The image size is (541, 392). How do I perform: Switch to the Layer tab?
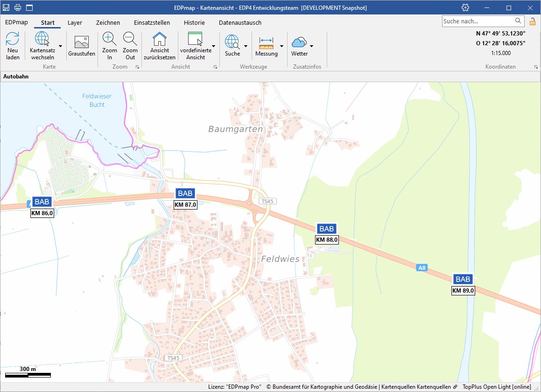tap(75, 22)
